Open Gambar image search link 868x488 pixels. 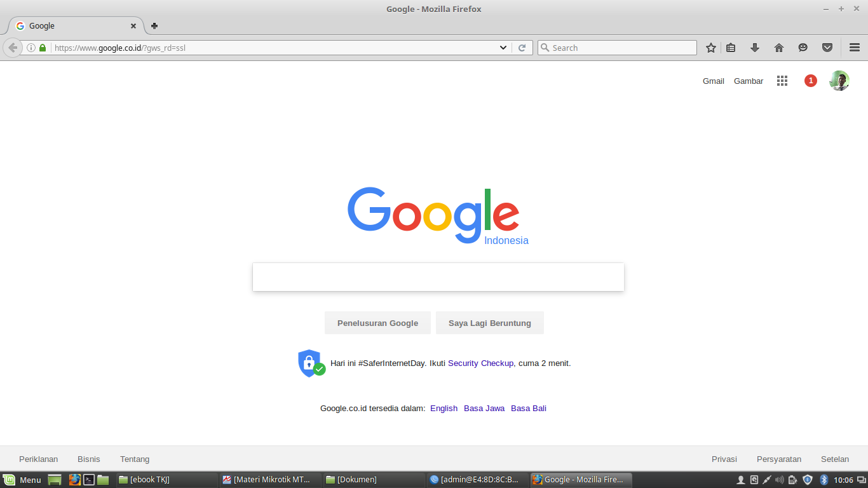pos(749,81)
